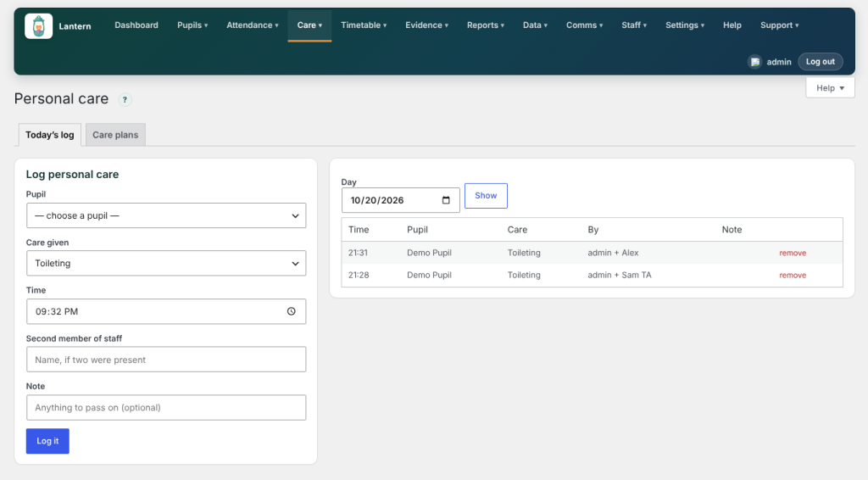The image size is (868, 480).
Task: Click the Show button
Action: [x=486, y=195]
